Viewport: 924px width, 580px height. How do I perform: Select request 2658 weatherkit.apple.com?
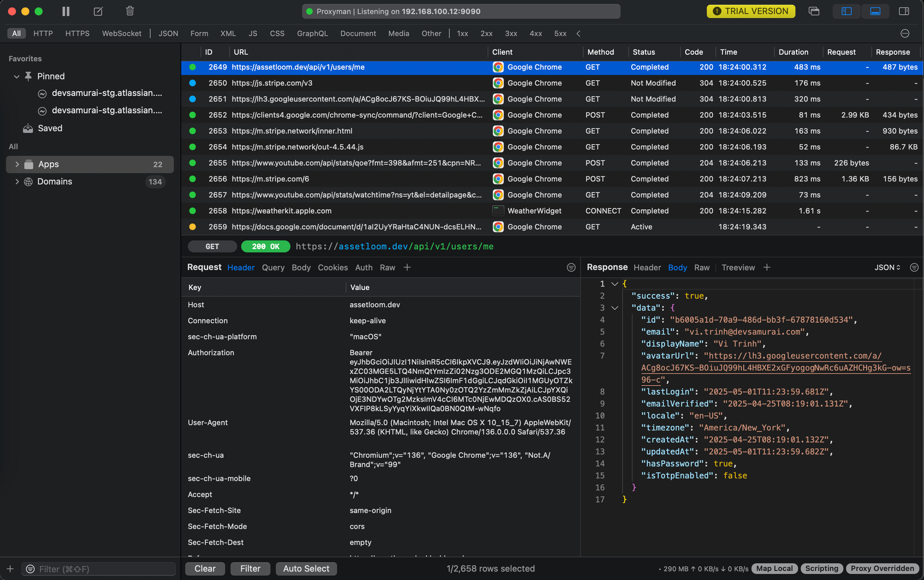pos(552,211)
